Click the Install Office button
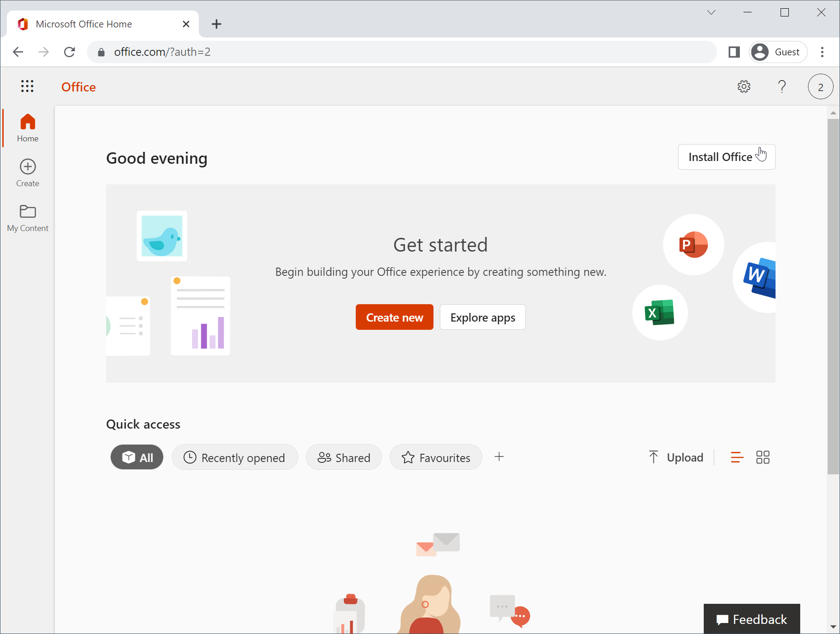The height and width of the screenshot is (634, 840). point(727,157)
